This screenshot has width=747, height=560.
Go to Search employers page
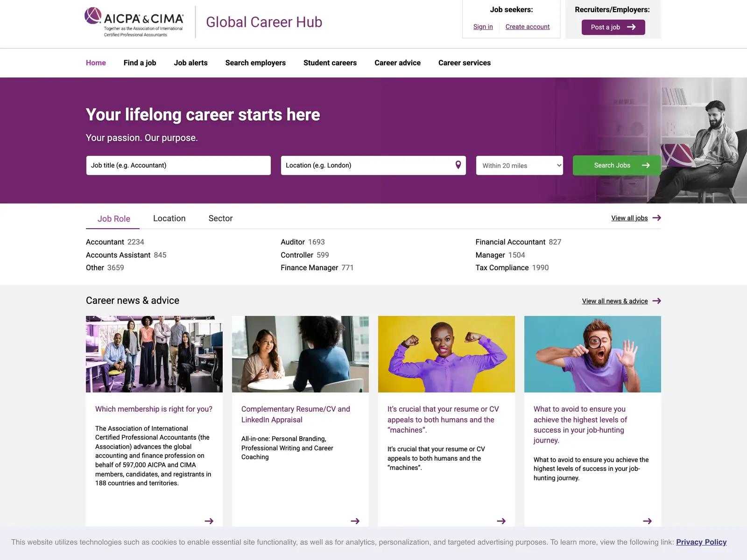(255, 63)
